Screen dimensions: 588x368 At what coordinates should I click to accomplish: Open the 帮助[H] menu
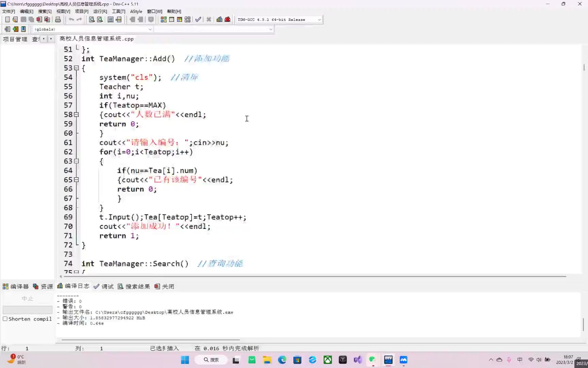tap(174, 11)
